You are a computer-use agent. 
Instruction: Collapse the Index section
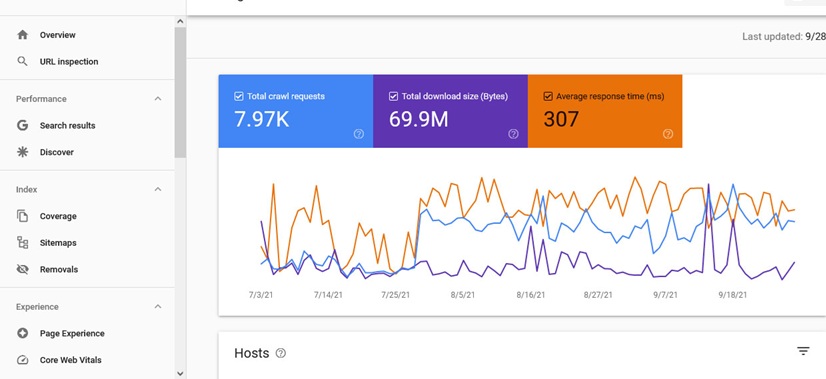[158, 189]
